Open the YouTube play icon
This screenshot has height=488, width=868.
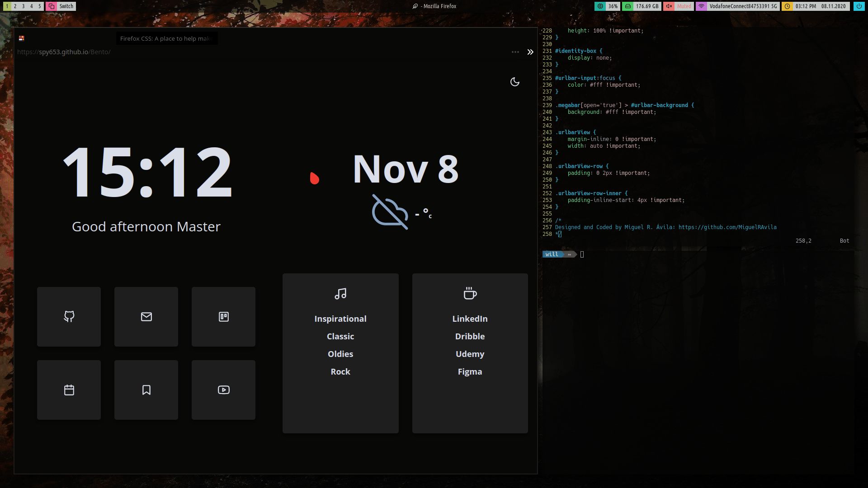click(223, 389)
